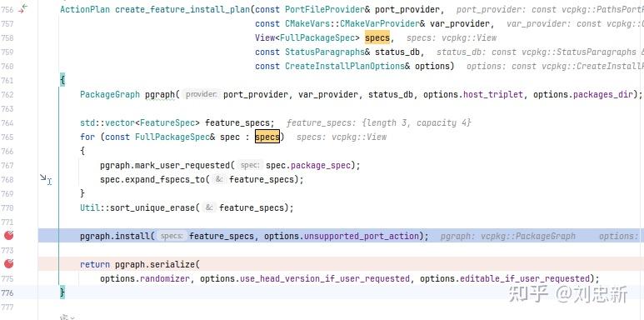
Task: Click the mark_user_requested method call
Action: coord(182,165)
